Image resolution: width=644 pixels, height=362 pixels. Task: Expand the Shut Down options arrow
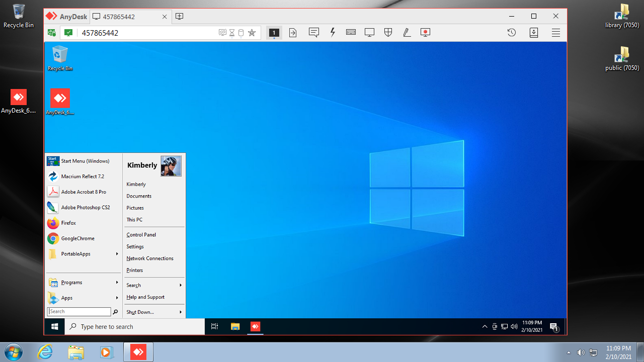click(181, 312)
